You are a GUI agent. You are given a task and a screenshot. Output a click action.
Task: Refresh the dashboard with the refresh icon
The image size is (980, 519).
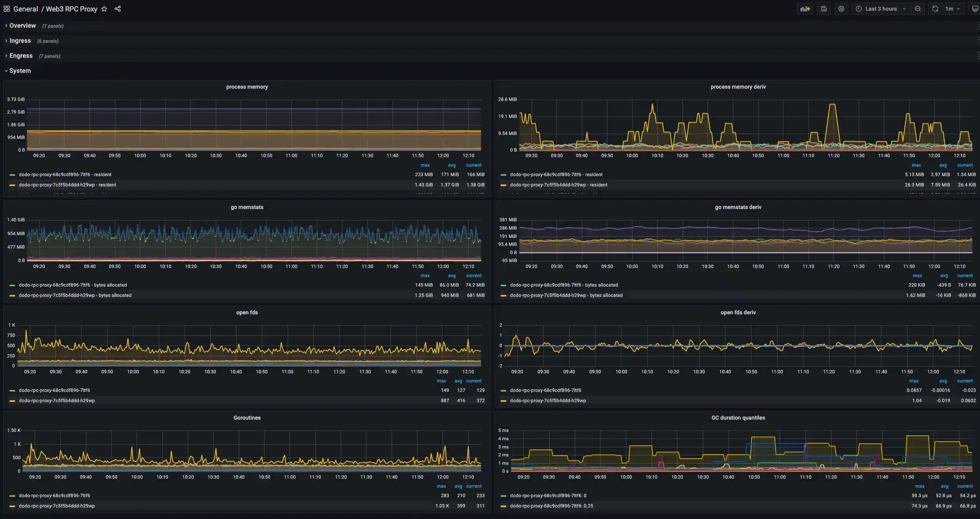[x=934, y=8]
